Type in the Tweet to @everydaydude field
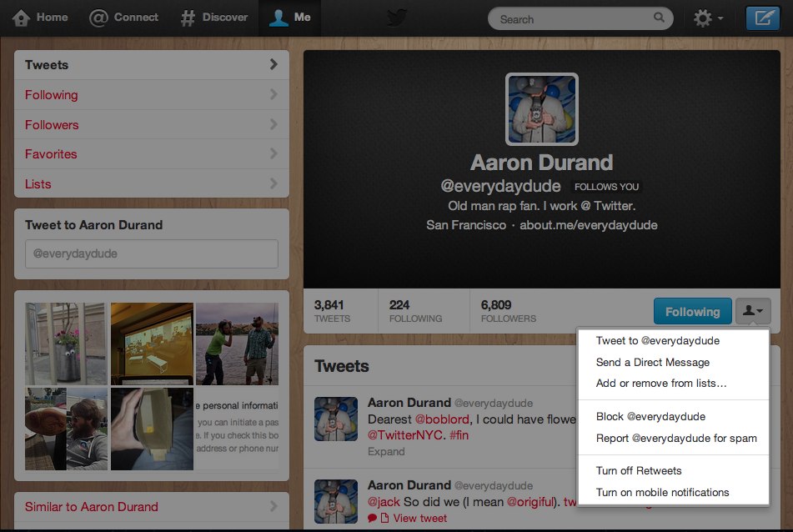 151,253
